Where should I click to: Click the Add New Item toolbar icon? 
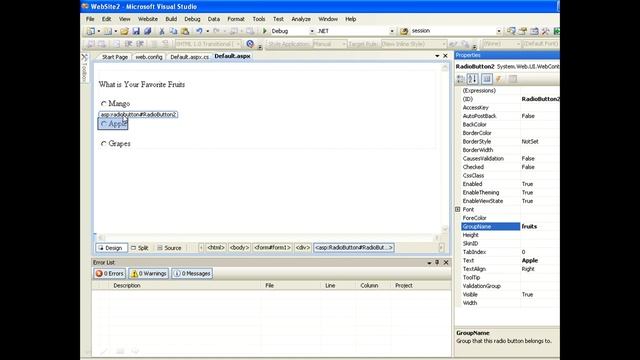coord(108,31)
